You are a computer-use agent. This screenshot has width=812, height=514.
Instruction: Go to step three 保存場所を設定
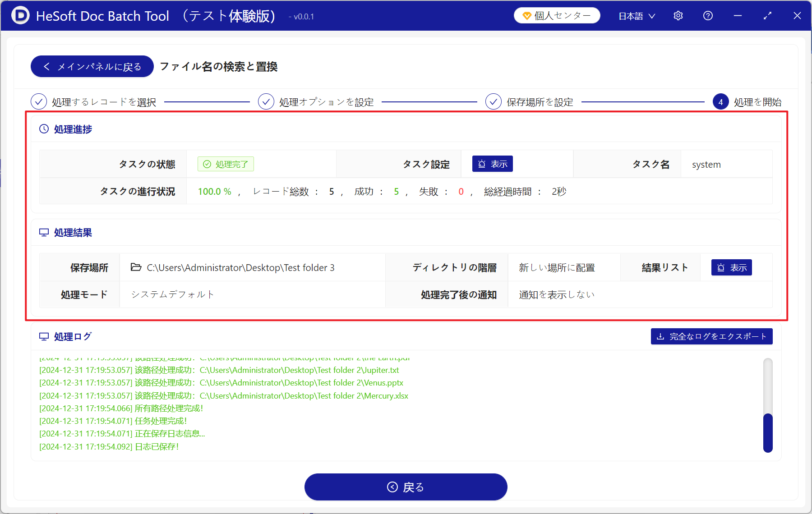pos(494,102)
